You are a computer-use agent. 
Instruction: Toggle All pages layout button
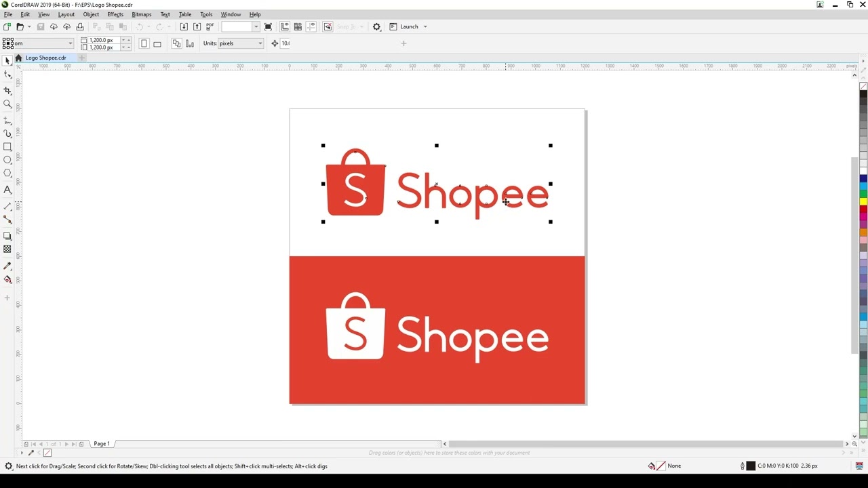pyautogui.click(x=177, y=43)
